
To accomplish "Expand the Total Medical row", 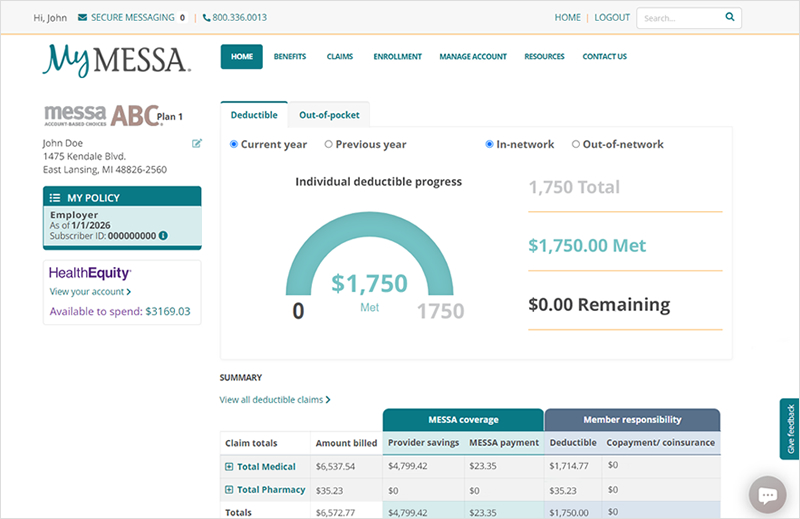I will point(229,466).
